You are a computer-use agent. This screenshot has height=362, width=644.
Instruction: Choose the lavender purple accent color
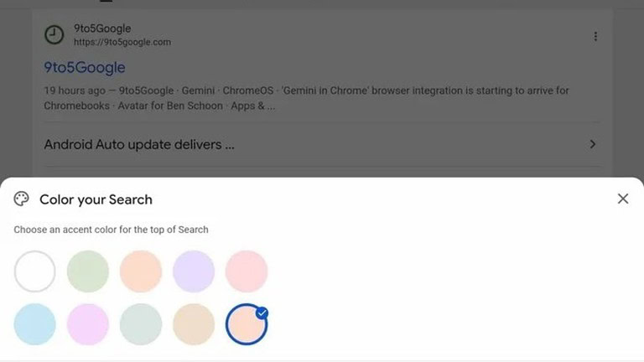[194, 271]
